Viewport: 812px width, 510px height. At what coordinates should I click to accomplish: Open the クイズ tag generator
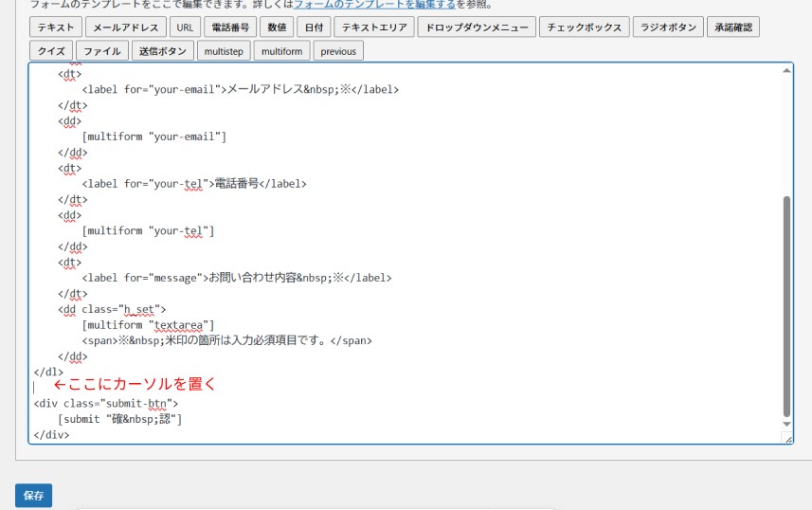[51, 51]
